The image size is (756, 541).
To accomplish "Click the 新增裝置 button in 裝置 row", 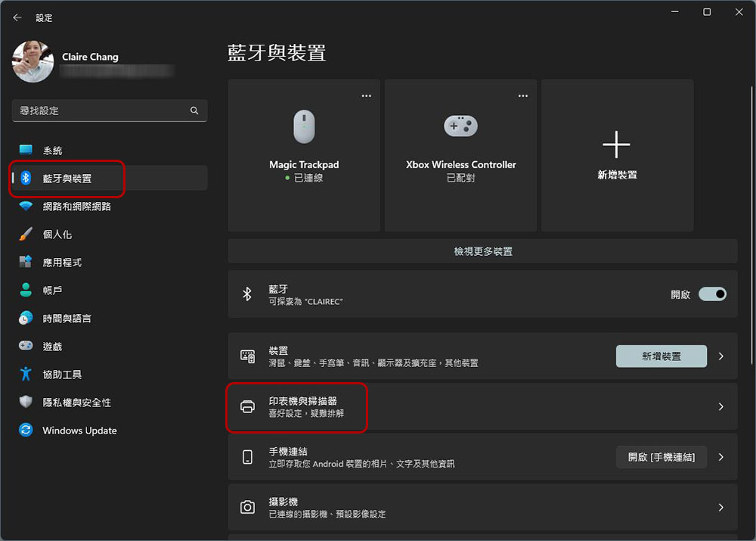I will 661,356.
